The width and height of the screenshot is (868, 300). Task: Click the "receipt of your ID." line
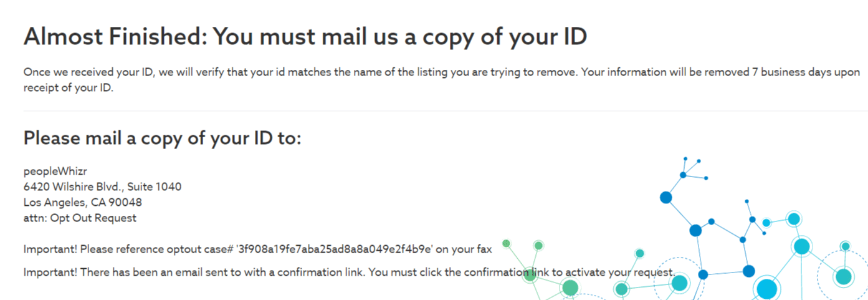pos(68,87)
